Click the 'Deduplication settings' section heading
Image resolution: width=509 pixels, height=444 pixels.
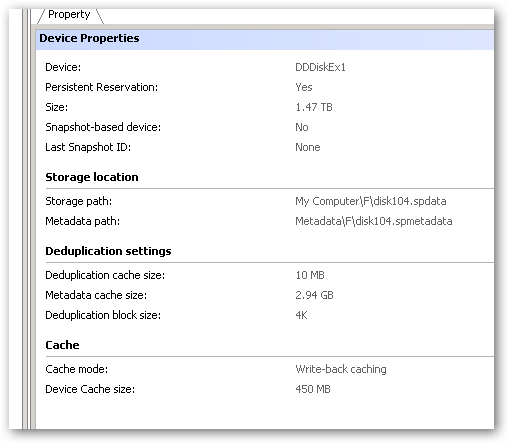108,251
